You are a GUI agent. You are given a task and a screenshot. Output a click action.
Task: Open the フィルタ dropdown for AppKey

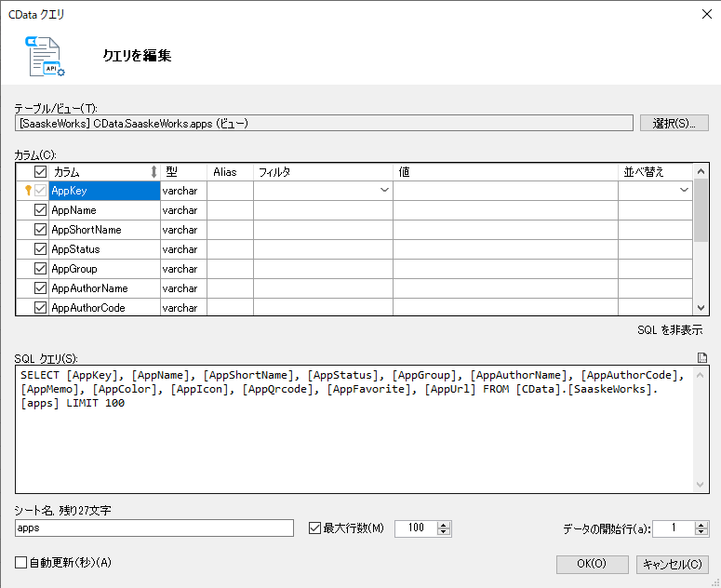384,191
